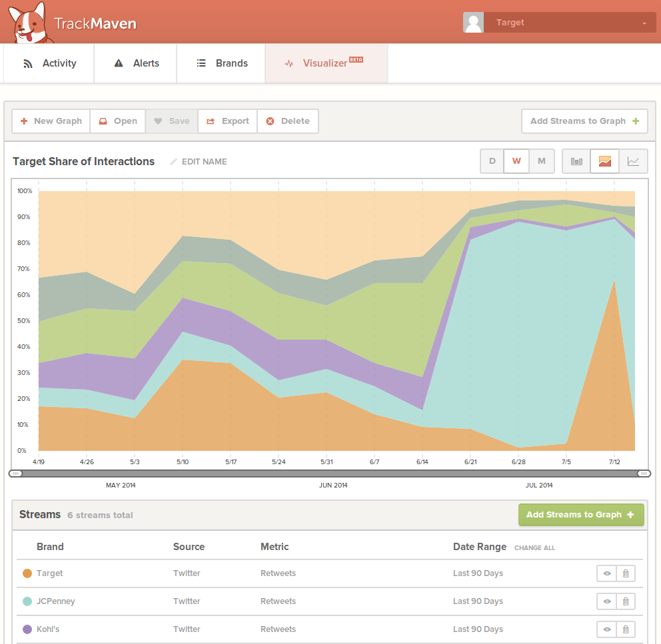Select the area chart view icon
Viewport: 661px width, 644px height.
tap(604, 161)
